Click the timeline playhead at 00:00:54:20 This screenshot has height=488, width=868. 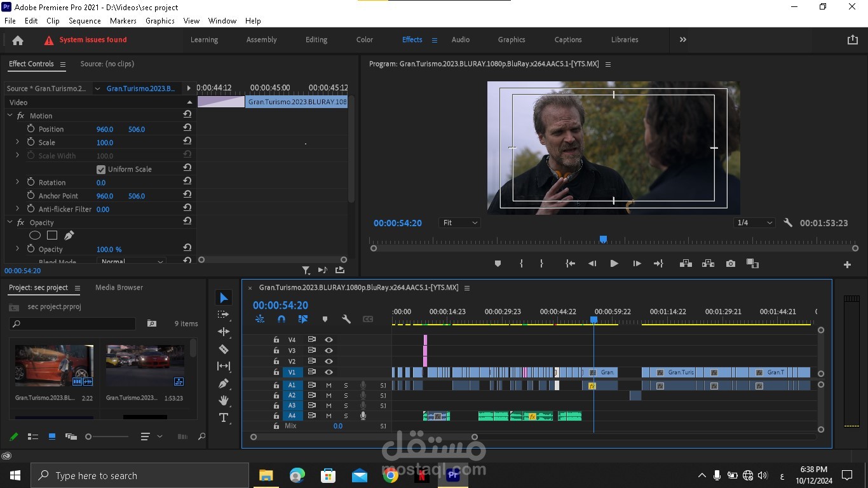point(593,320)
